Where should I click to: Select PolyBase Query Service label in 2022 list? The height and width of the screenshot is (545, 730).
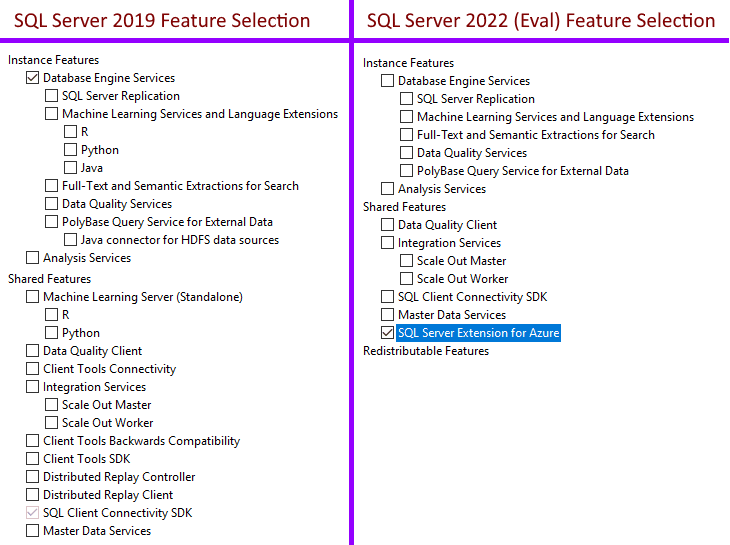[x=523, y=171]
